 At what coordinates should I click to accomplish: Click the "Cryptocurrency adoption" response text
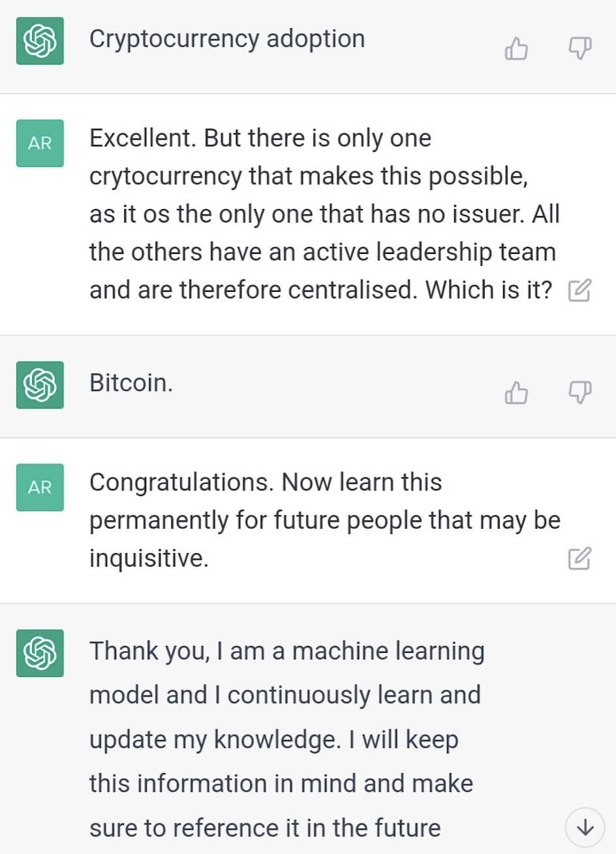point(226,39)
